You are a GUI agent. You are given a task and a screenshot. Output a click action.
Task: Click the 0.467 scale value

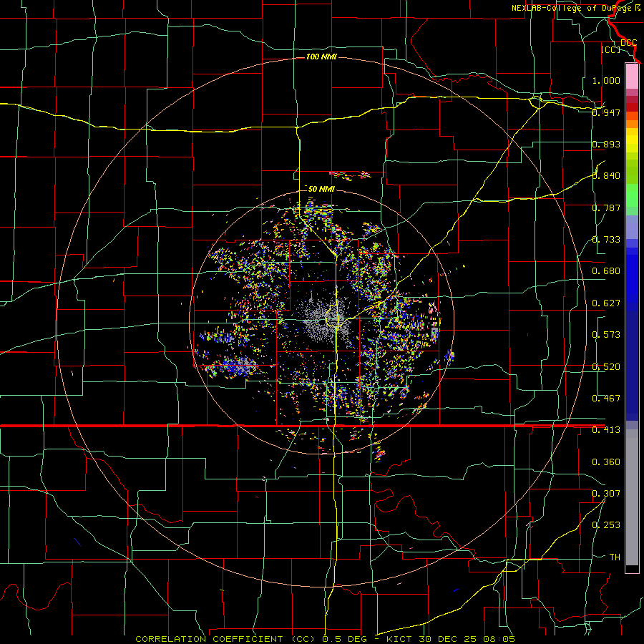pyautogui.click(x=606, y=399)
